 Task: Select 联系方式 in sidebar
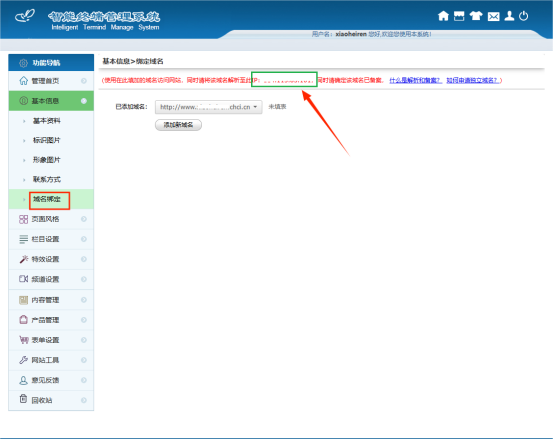47,179
